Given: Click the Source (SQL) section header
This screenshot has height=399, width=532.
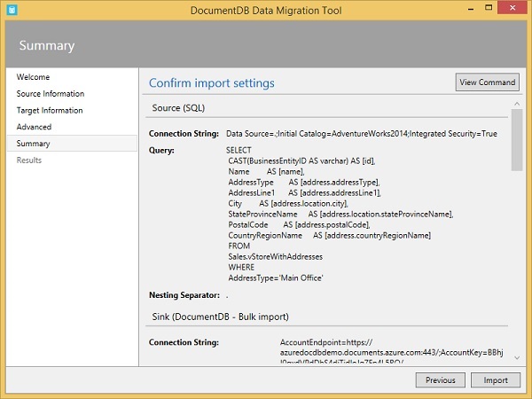Looking at the screenshot, I should click(182, 108).
